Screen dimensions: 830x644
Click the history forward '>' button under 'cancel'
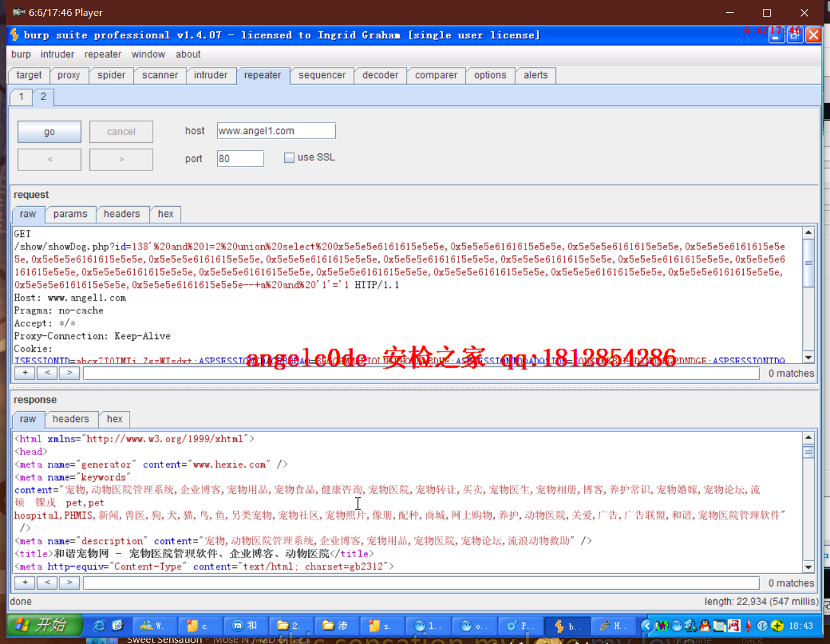121,160
